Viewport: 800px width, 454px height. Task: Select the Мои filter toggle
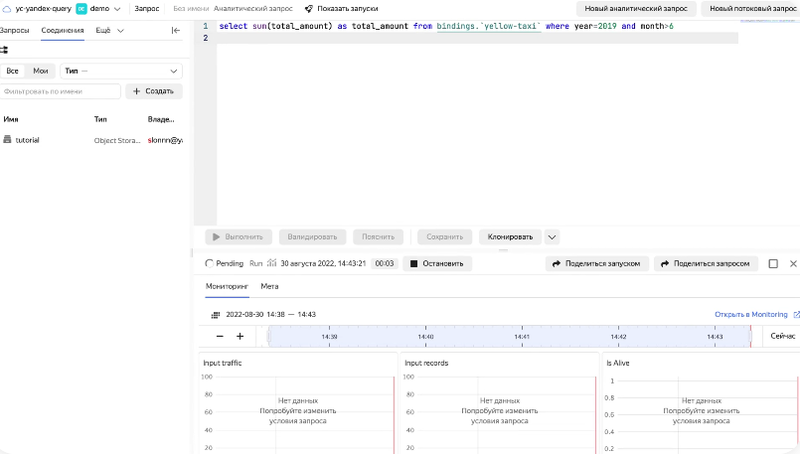[x=40, y=71]
